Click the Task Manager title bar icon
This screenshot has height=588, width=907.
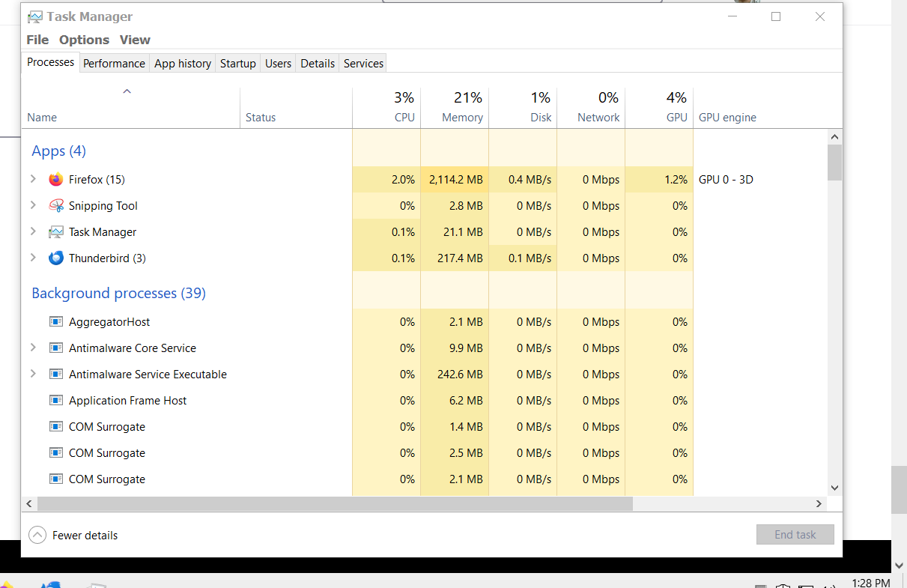click(34, 16)
